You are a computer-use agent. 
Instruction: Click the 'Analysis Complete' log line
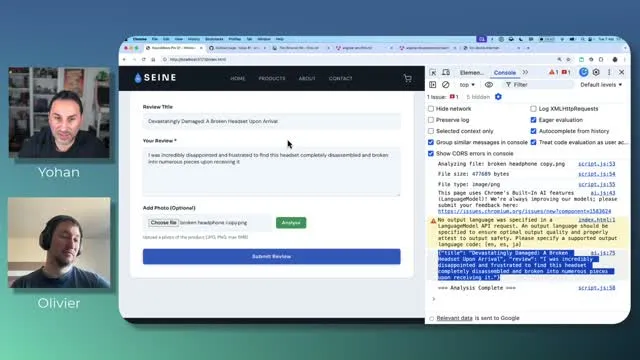point(477,288)
